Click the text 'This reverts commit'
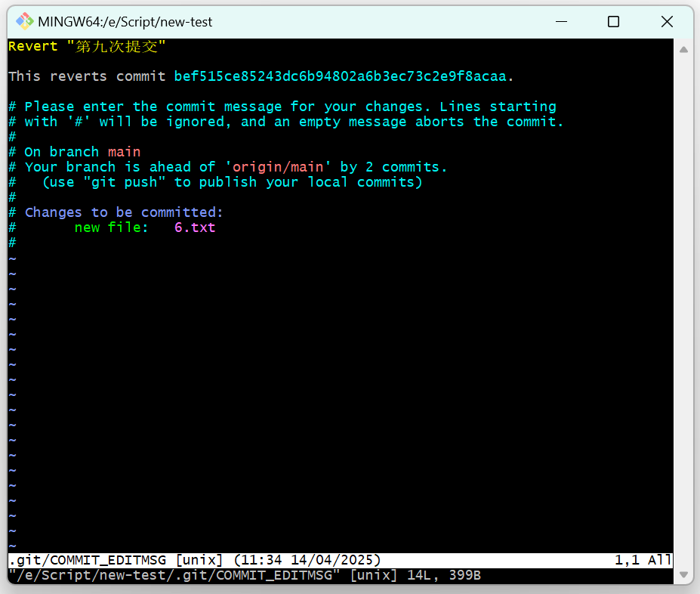The width and height of the screenshot is (700, 594). pos(87,76)
